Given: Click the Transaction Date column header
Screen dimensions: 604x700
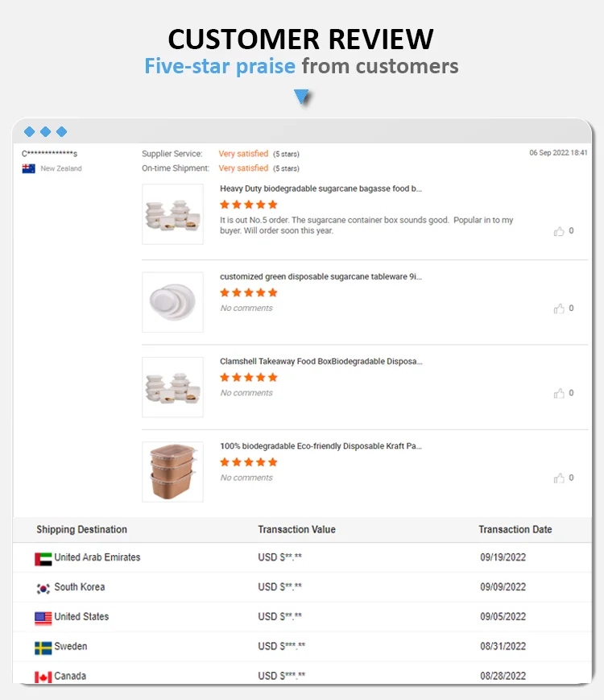Looking at the screenshot, I should [x=515, y=529].
